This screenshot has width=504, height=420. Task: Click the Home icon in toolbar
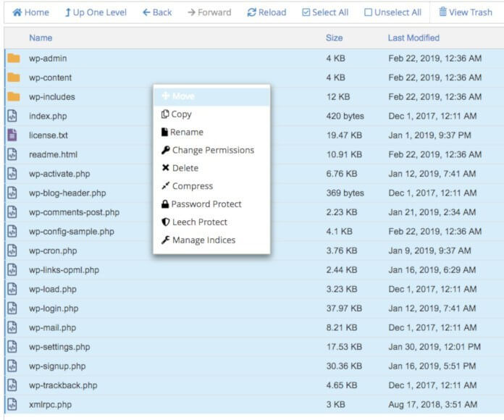(x=17, y=12)
